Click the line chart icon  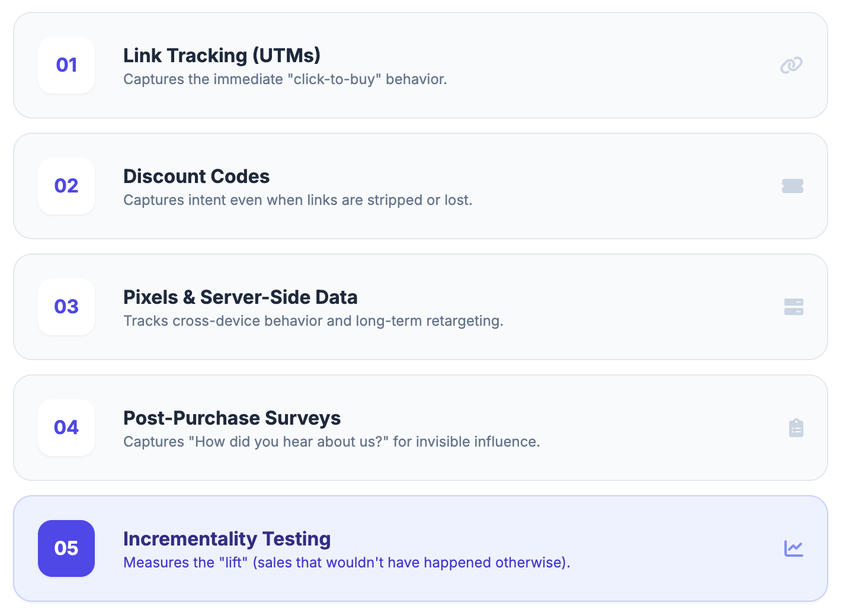pyautogui.click(x=793, y=548)
